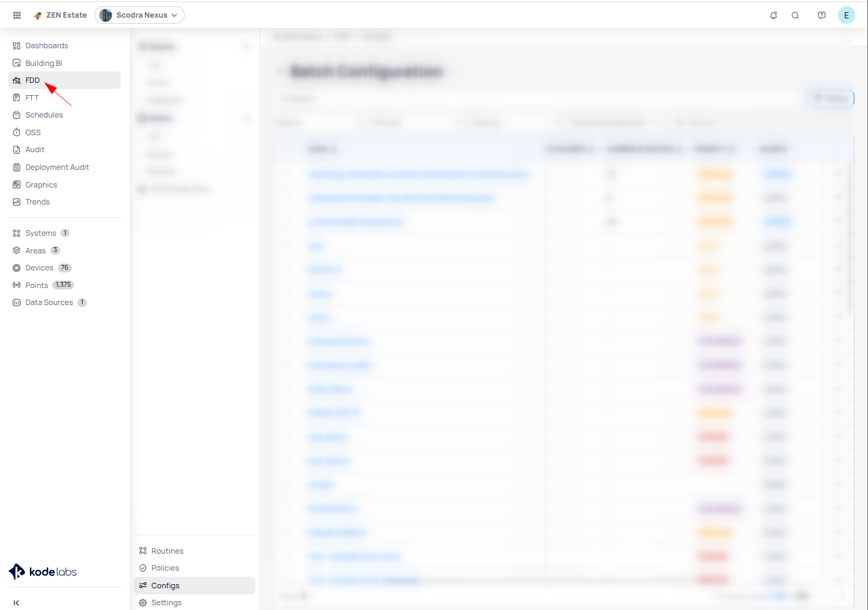Collapse the left navigation sidebar
The width and height of the screenshot is (868, 610).
point(16,603)
